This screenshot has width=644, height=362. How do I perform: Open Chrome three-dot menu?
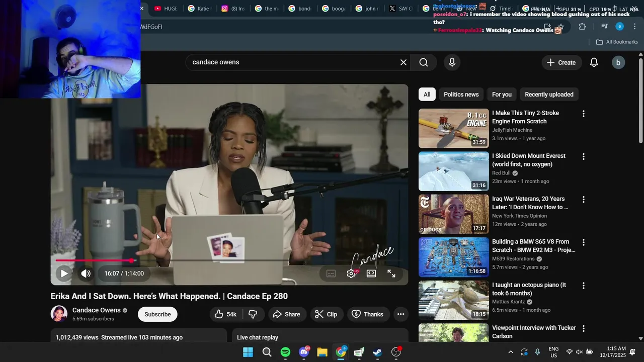point(634,27)
